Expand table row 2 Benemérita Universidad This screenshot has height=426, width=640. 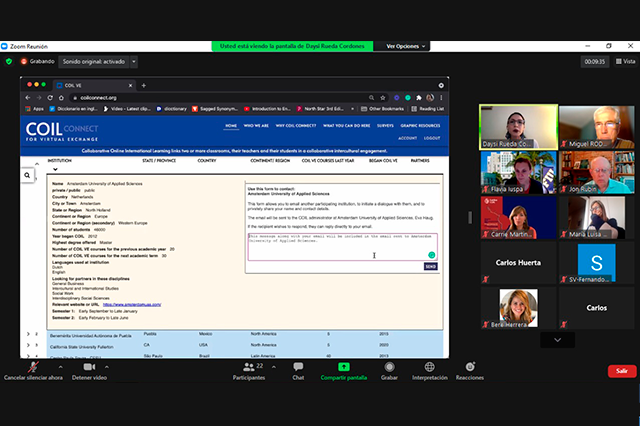click(x=28, y=334)
